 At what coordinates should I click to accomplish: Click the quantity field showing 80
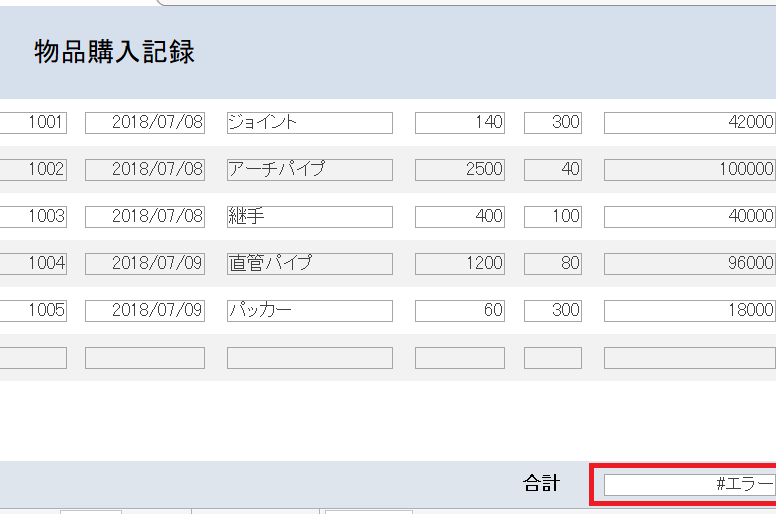[x=552, y=264]
